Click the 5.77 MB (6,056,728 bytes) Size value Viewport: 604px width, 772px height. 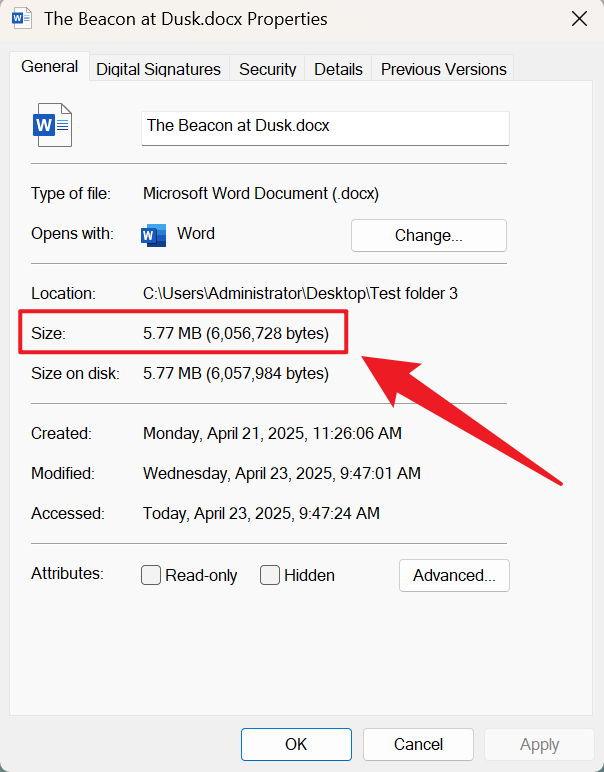(236, 334)
